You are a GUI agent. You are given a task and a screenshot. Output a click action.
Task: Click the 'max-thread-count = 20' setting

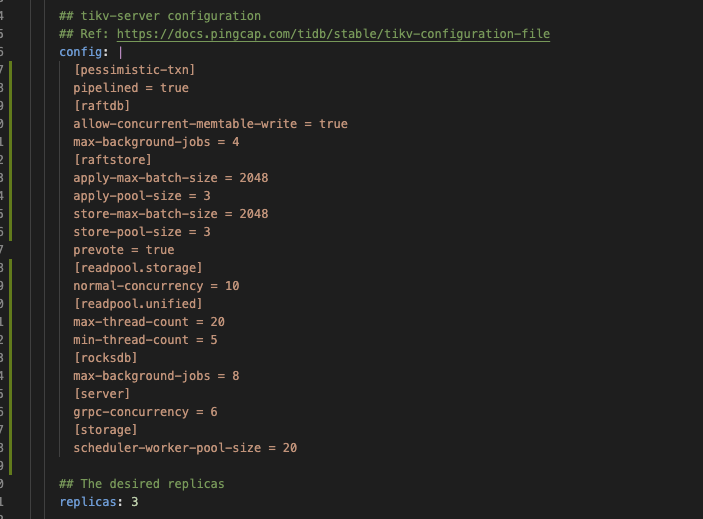tap(148, 322)
